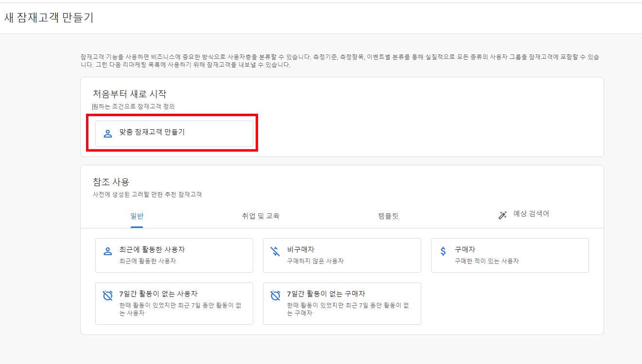This screenshot has width=642, height=364.
Task: Select the 구매자 suggested audience card
Action: coord(509,255)
